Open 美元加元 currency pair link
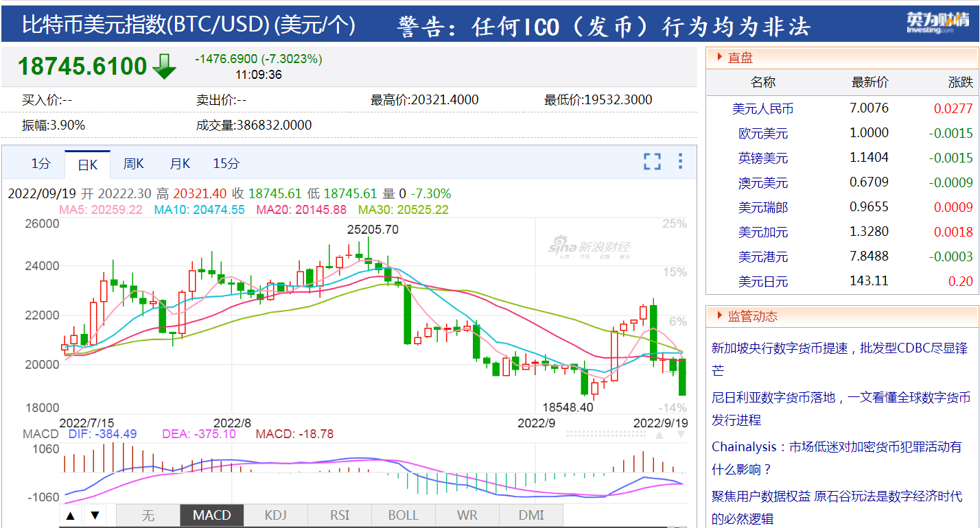 pyautogui.click(x=763, y=232)
